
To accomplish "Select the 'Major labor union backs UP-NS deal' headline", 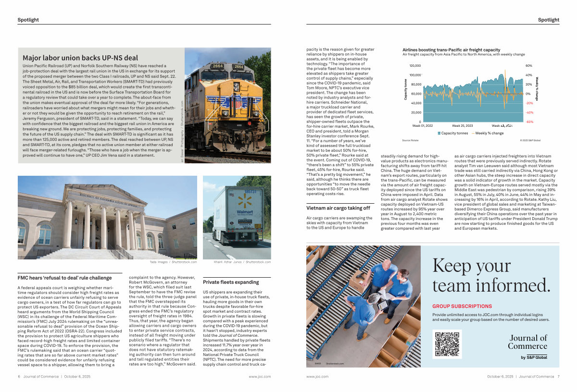I will [80, 58].
